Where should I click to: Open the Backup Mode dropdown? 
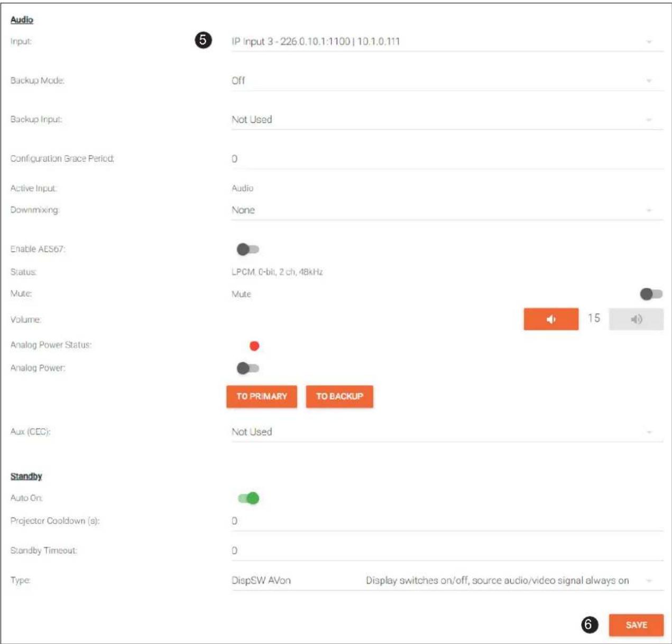point(447,80)
